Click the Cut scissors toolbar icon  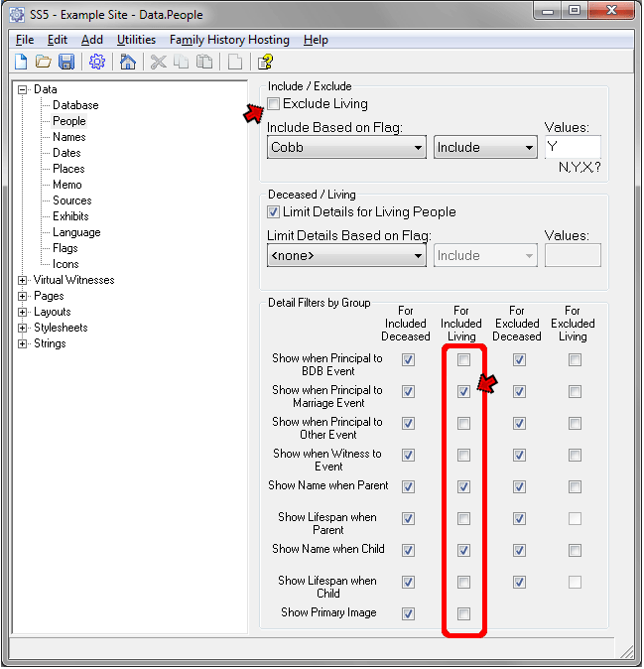(x=158, y=62)
